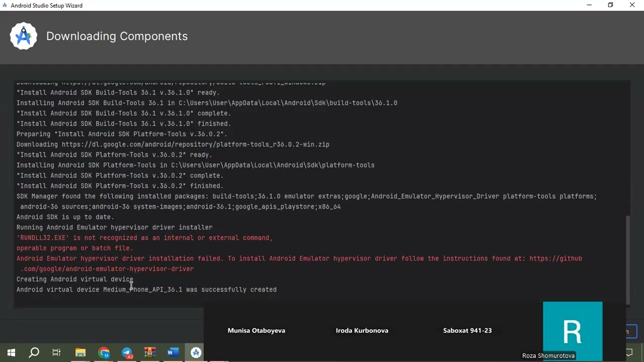Click the 'Installing Android SDK Build-Tools 36.1 in' line
The image size is (644, 362).
click(x=207, y=103)
